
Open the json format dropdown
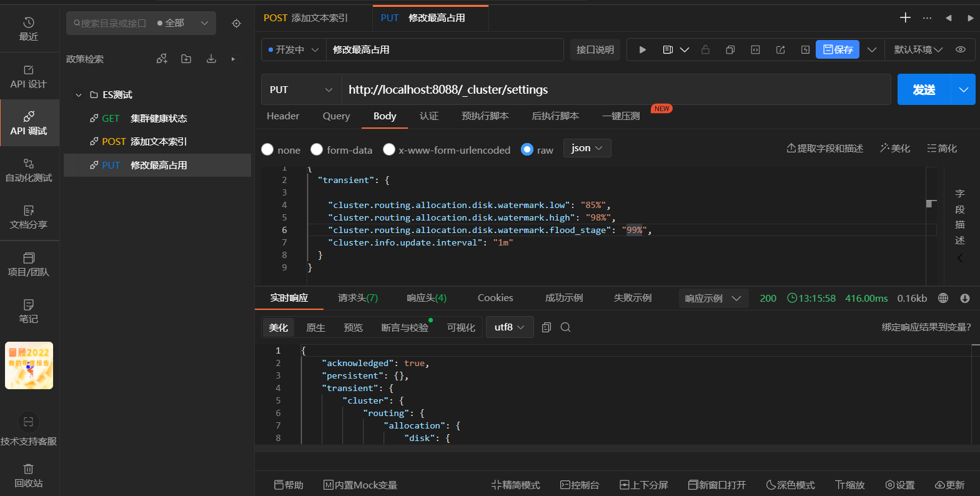point(587,148)
